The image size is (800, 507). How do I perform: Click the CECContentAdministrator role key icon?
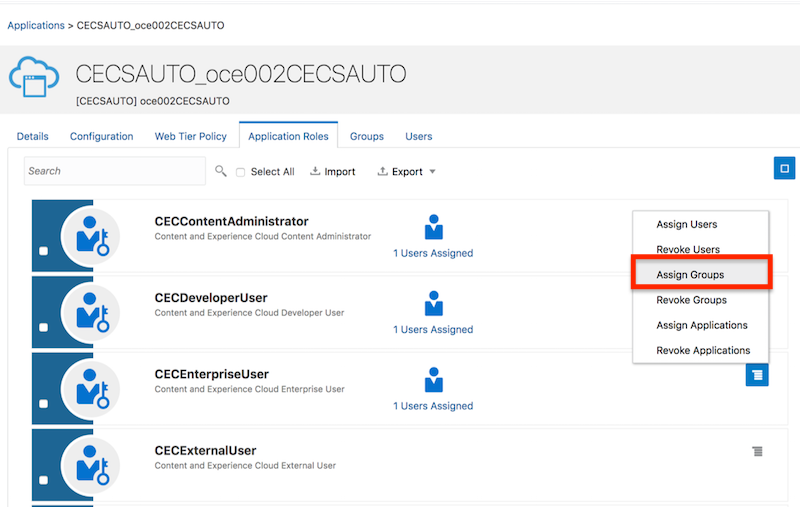coord(91,237)
